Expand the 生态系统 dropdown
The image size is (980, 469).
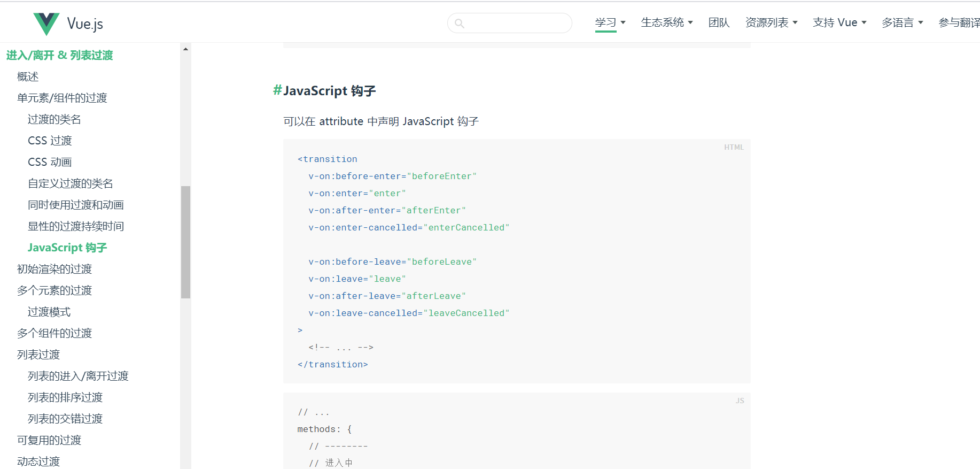667,22
